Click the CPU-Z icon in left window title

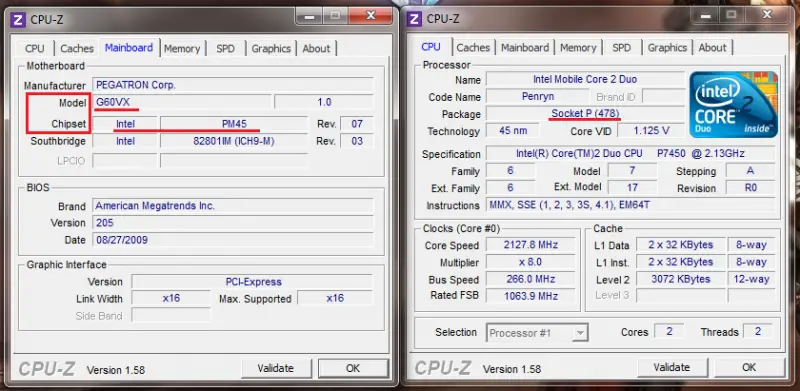[18, 20]
